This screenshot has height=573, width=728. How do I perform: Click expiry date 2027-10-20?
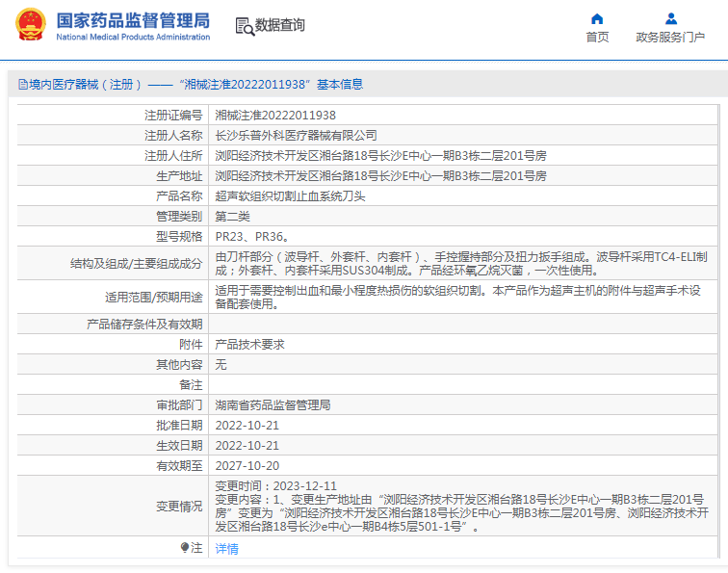pos(247,466)
